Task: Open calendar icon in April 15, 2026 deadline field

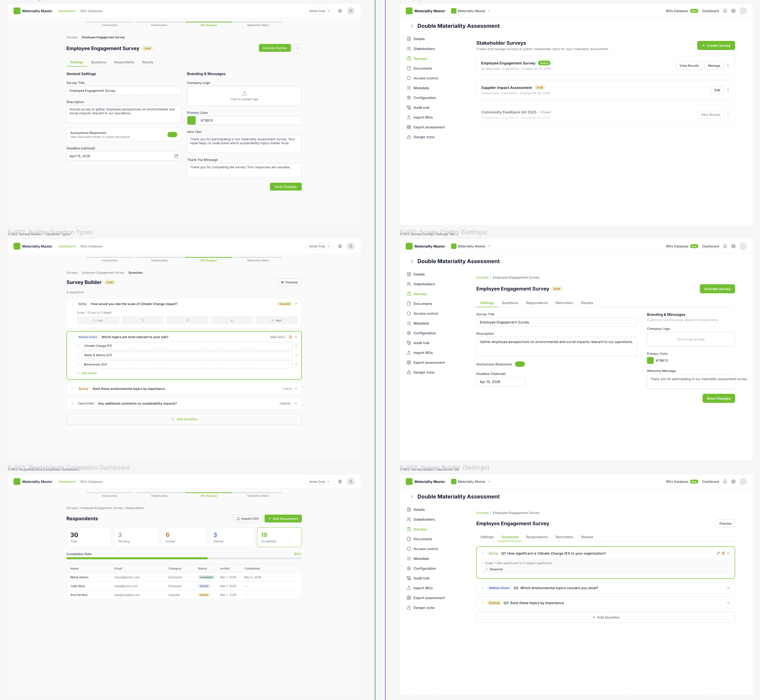Action: (176, 156)
